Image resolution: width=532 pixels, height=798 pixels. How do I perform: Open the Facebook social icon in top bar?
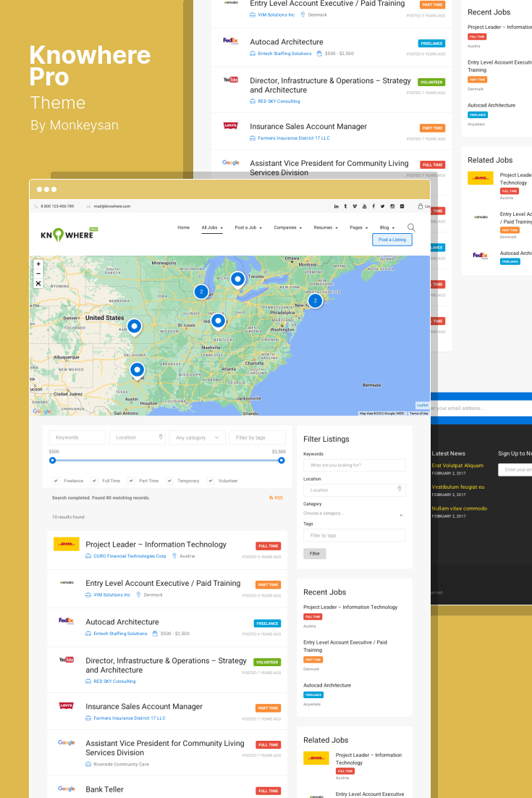pyautogui.click(x=373, y=206)
